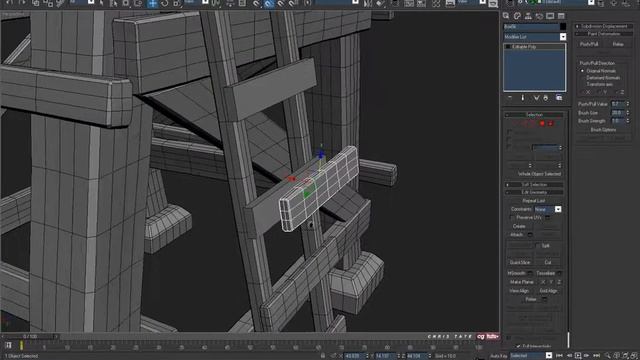Screen dimensions: 640x360
Task: Click the QuickSlice button
Action: coord(520,262)
